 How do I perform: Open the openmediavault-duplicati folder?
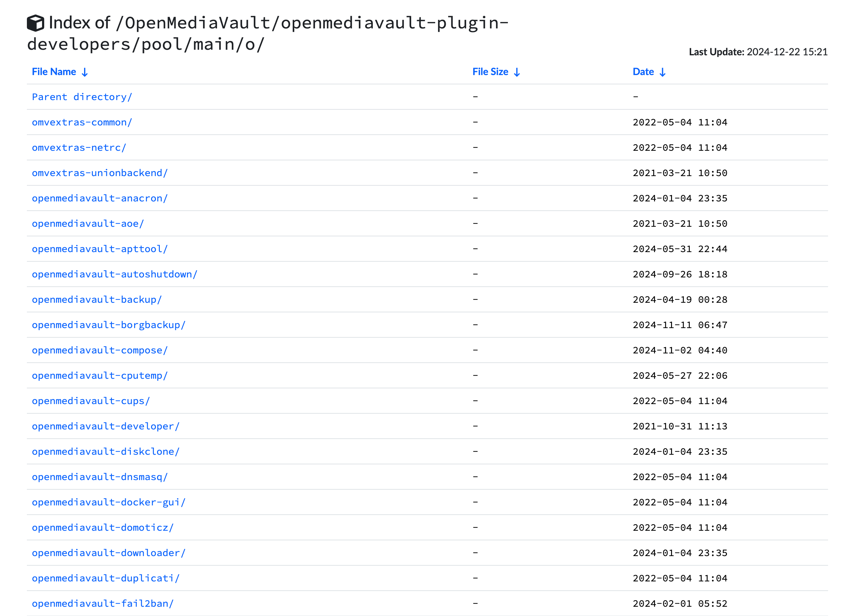[x=105, y=578]
